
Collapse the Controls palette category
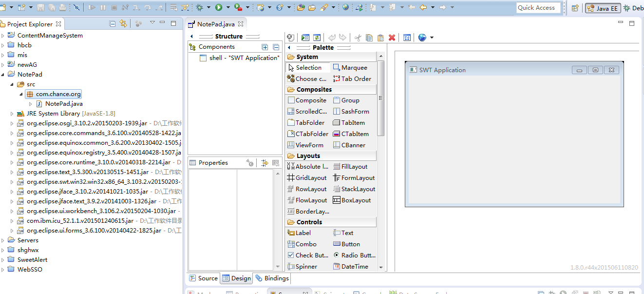point(331,222)
